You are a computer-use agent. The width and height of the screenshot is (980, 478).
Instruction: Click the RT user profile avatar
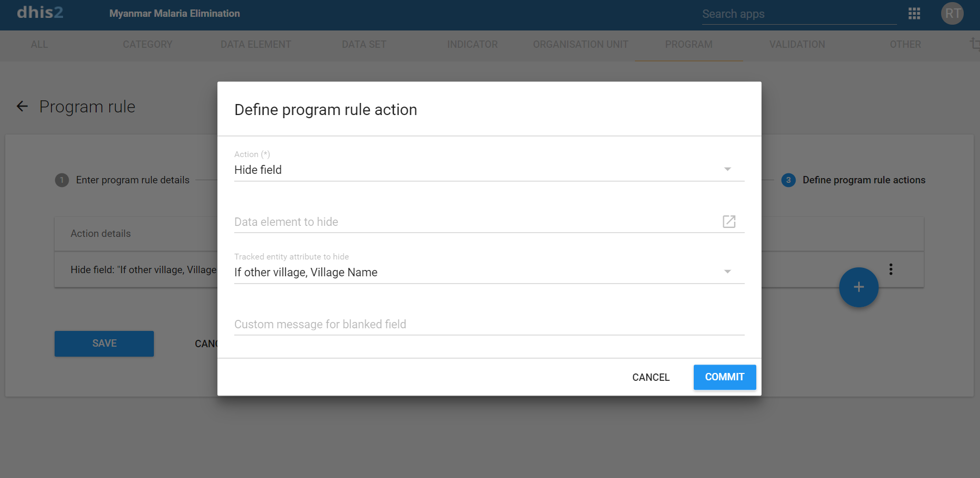click(952, 14)
